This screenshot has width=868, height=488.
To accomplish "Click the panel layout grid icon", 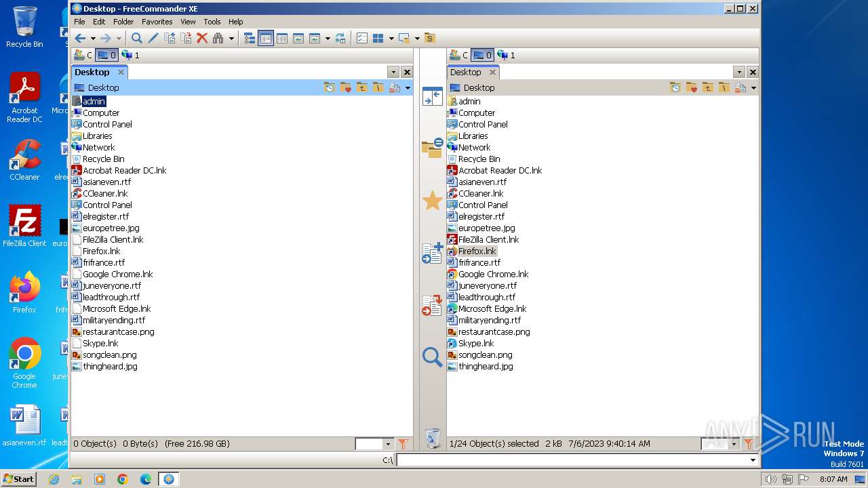I will tap(378, 39).
